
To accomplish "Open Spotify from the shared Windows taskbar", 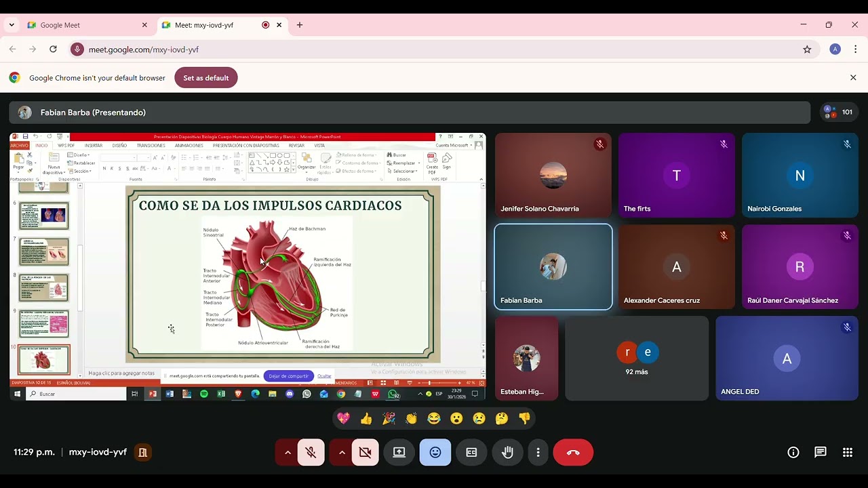I will click(x=204, y=394).
